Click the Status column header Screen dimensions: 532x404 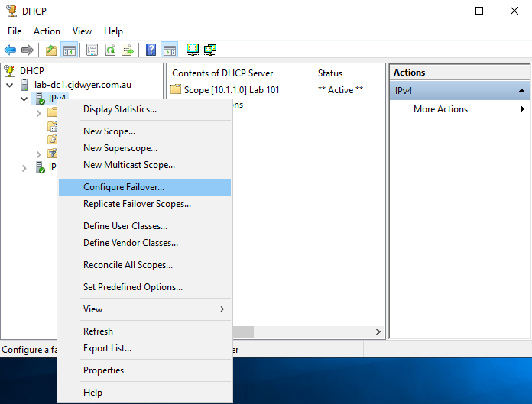tap(330, 73)
